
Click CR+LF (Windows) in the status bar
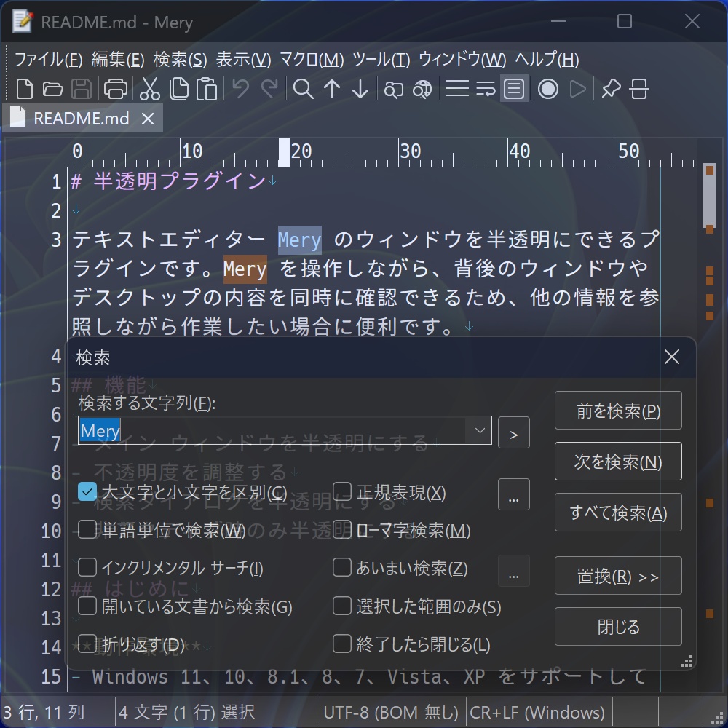pos(537,712)
